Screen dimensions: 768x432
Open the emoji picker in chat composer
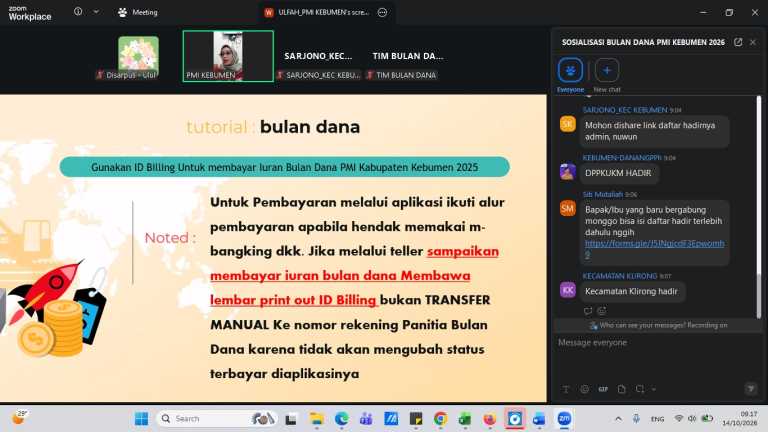click(584, 389)
